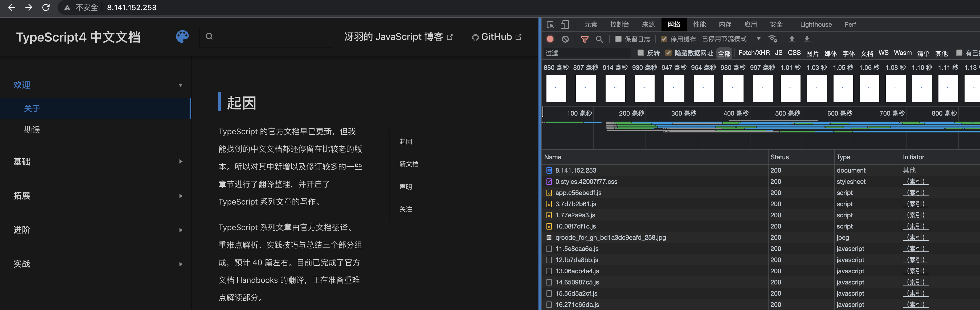Toggle the device toolbar icon in DevTools
This screenshot has width=980, height=310.
[565, 25]
